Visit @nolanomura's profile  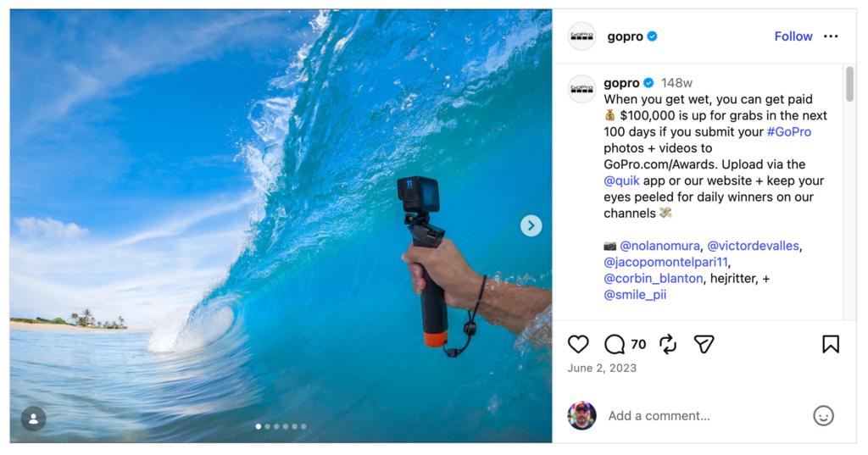[x=659, y=246]
